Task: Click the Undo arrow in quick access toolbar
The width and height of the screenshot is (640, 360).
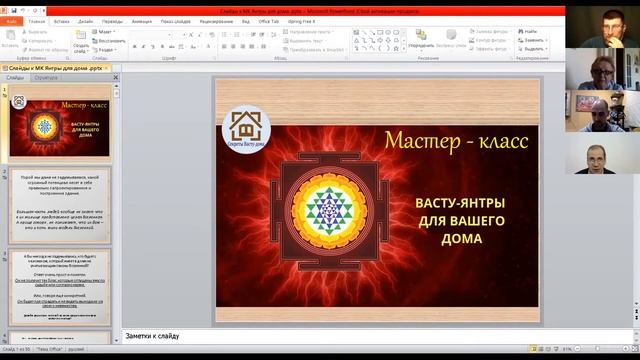Action: (x=23, y=10)
